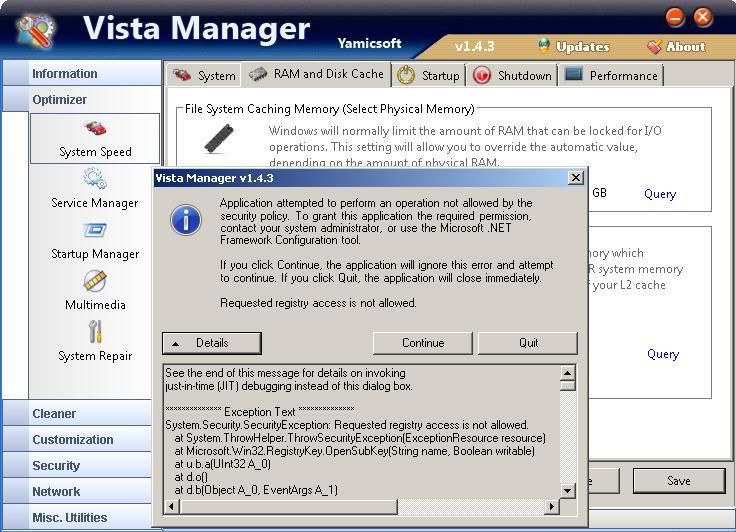Image resolution: width=736 pixels, height=532 pixels.
Task: Click the Updates globe icon
Action: [544, 46]
